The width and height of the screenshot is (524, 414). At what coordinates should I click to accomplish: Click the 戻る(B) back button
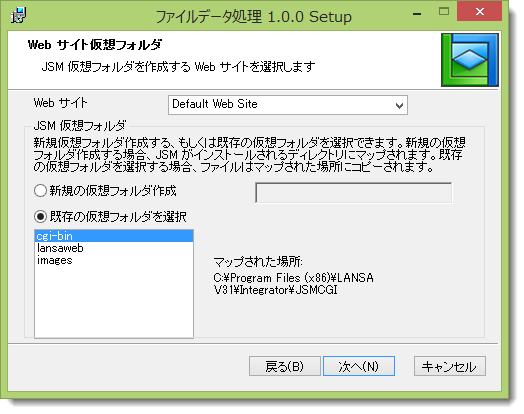(x=285, y=366)
